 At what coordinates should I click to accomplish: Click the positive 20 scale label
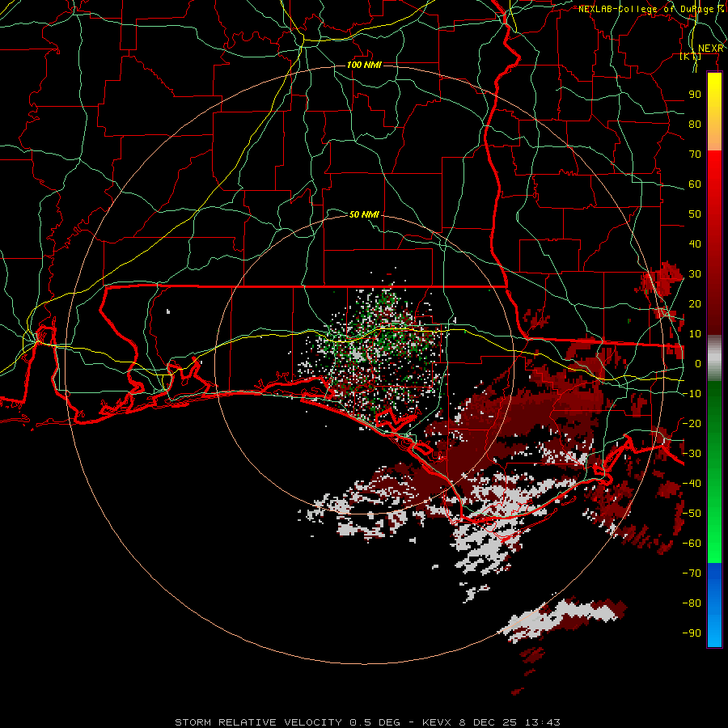(695, 304)
